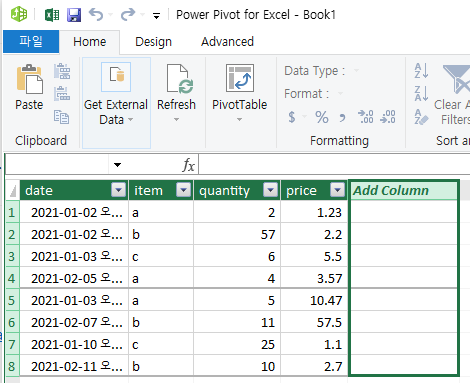Expand the PivotTable dropdown arrow
Image resolution: width=470 pixels, height=383 pixels.
point(239,119)
